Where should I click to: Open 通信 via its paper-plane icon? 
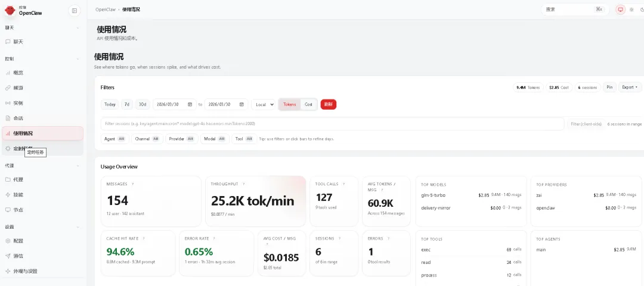pos(8,256)
